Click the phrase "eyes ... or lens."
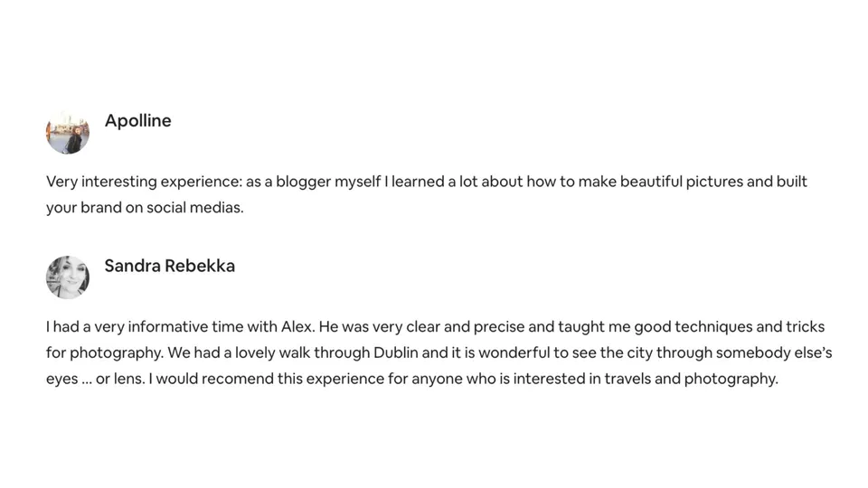 click(95, 379)
